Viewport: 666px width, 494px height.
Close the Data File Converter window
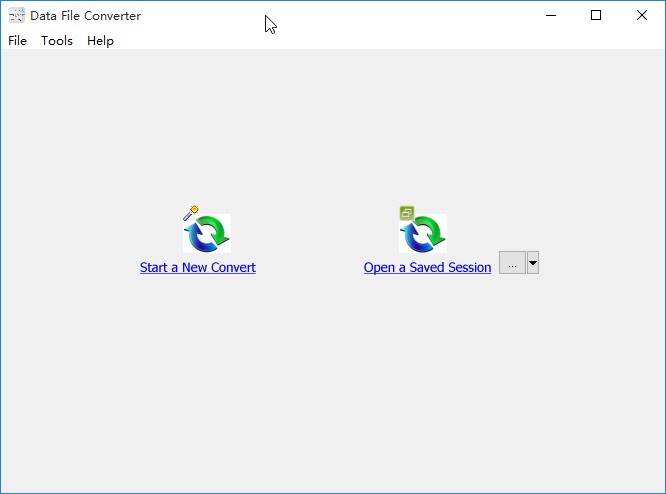pyautogui.click(x=642, y=15)
